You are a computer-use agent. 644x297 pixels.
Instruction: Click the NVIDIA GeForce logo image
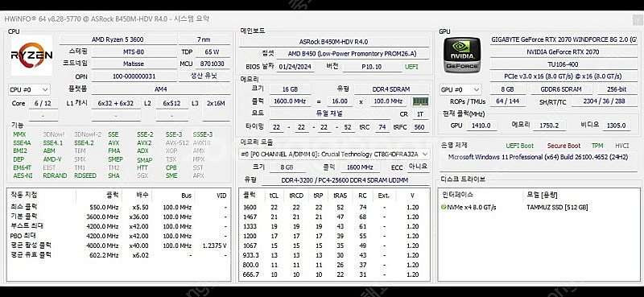(x=461, y=55)
